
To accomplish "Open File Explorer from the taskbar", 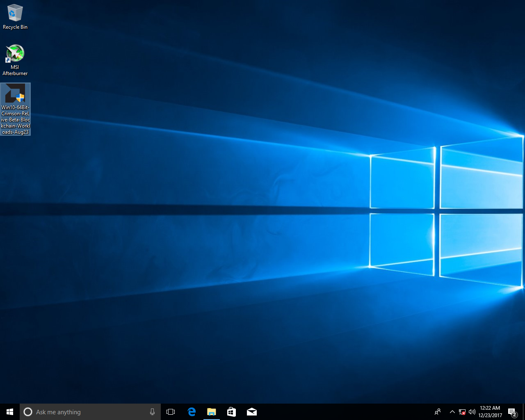I will click(x=211, y=412).
